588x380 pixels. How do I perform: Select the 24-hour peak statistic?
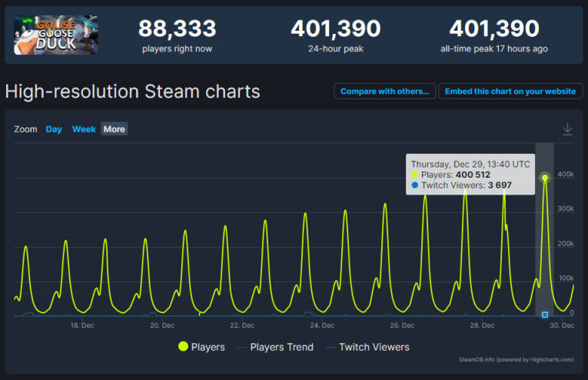(x=335, y=35)
